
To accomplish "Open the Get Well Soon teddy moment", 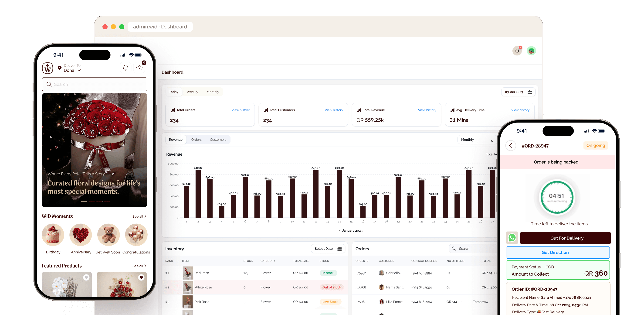I will pos(108,235).
